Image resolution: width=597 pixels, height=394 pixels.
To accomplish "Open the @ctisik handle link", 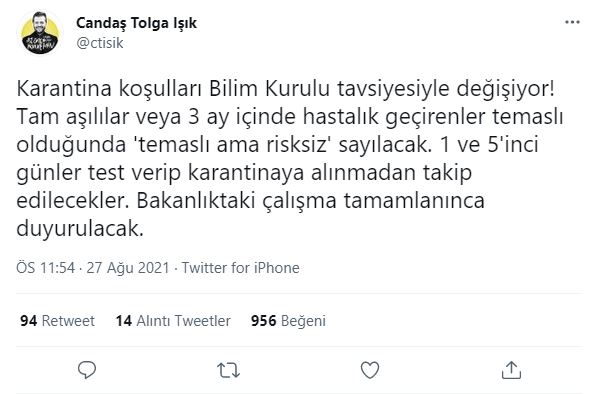I will [x=100, y=43].
